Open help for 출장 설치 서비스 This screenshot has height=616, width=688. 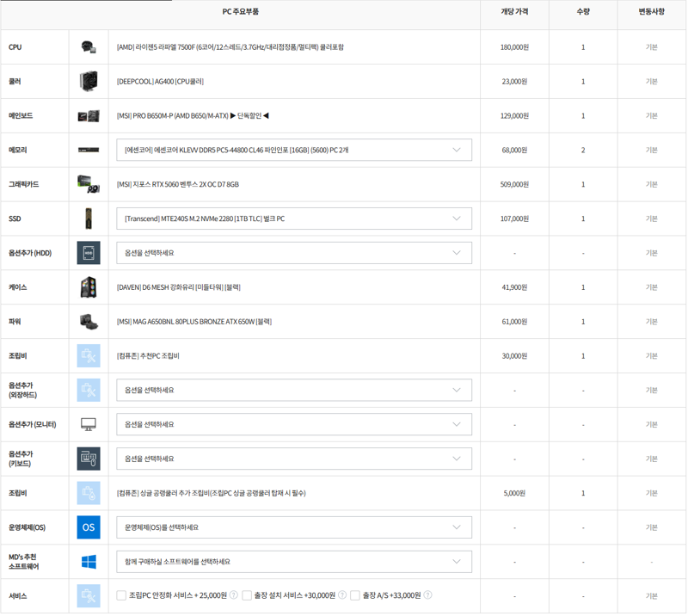pyautogui.click(x=342, y=595)
